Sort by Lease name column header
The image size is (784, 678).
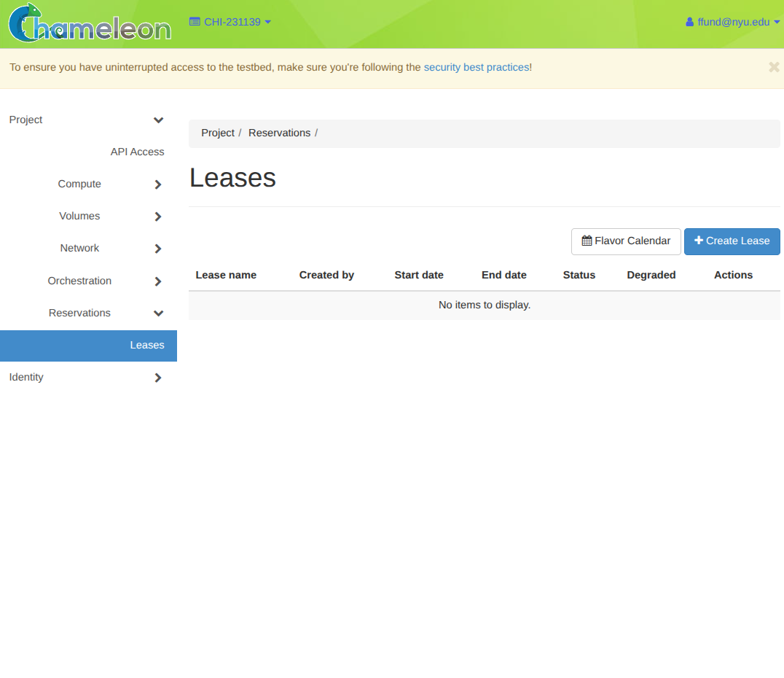point(226,275)
